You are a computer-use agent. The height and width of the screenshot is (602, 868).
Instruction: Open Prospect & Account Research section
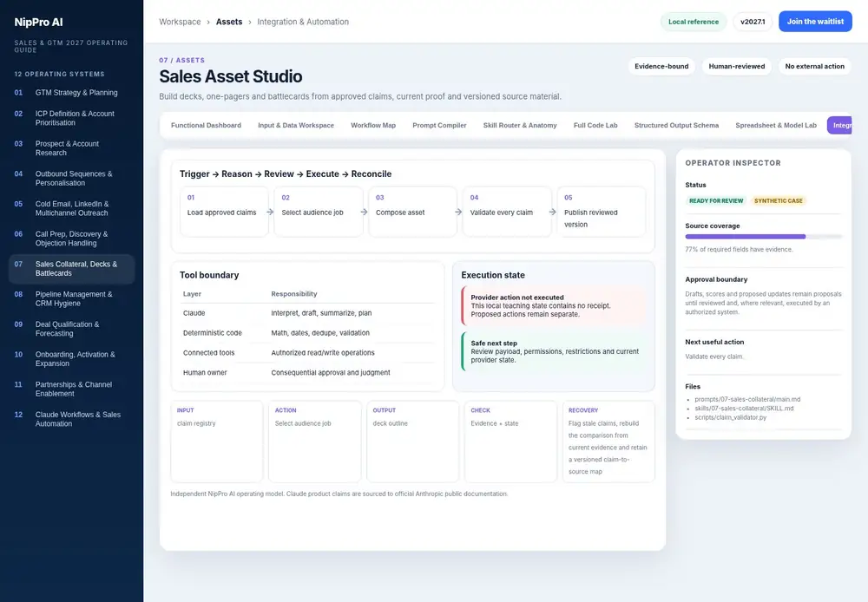[x=71, y=147]
